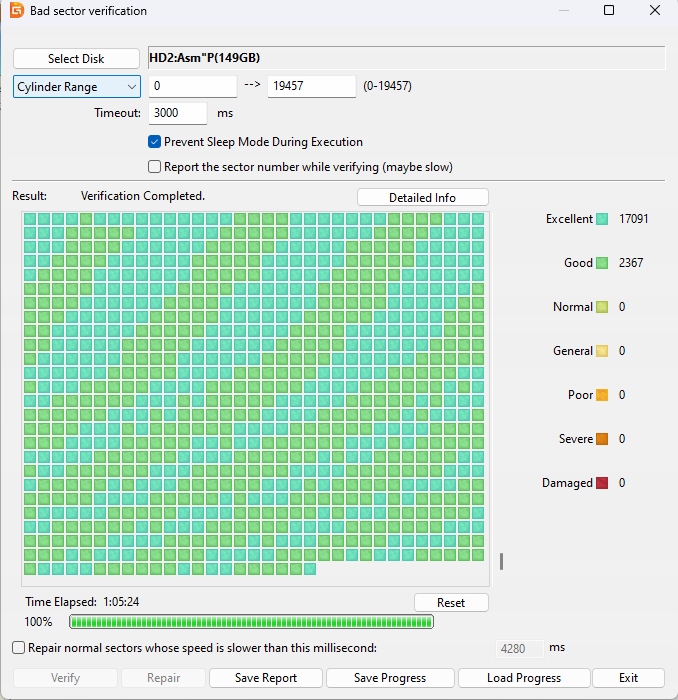Click the Good green legend swatch

point(602,263)
